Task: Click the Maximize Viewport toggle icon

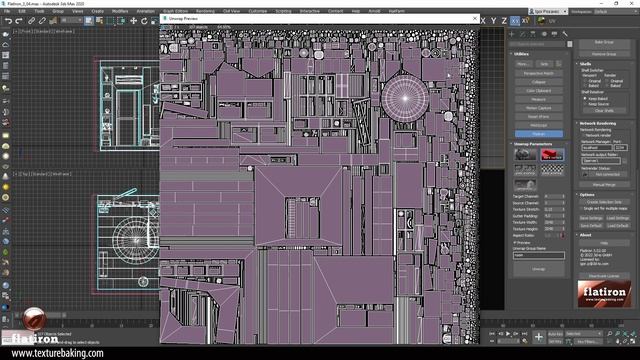Action: tap(633, 341)
